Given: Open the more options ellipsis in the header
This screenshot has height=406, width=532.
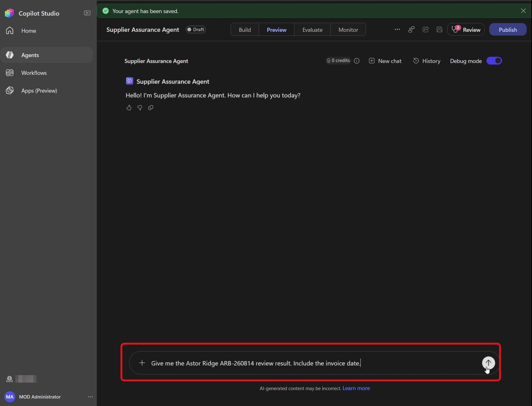Looking at the screenshot, I should click(x=397, y=29).
